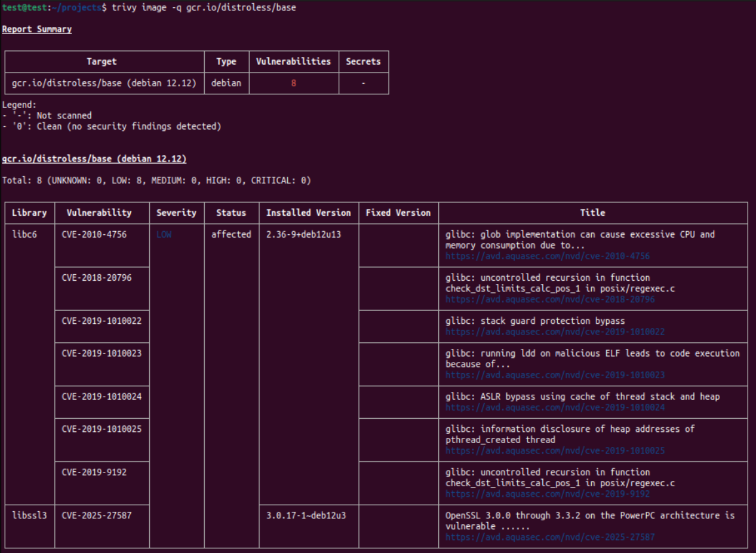The height and width of the screenshot is (553, 756).
Task: Click the CVE-2010-4756 vulnerability ID cell
Action: coord(94,234)
